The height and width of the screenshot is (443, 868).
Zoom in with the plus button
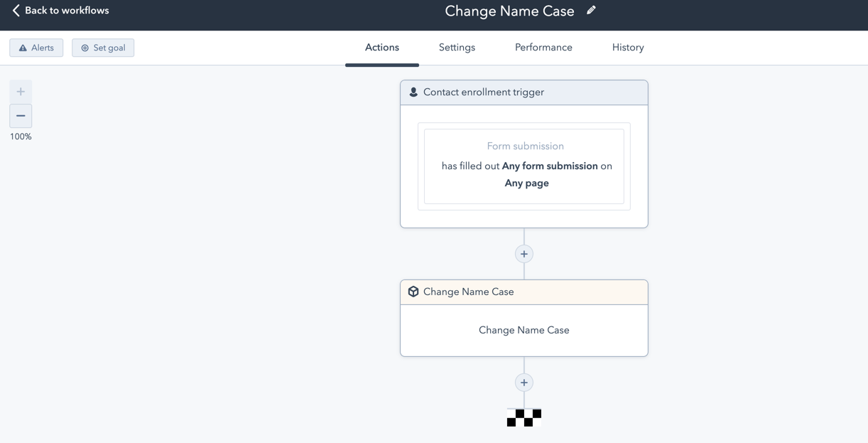(21, 92)
